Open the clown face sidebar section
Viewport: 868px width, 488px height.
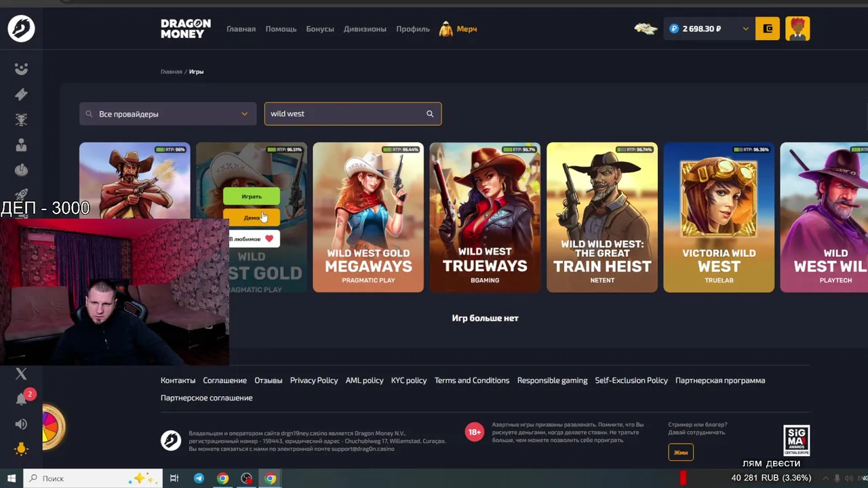pyautogui.click(x=21, y=68)
